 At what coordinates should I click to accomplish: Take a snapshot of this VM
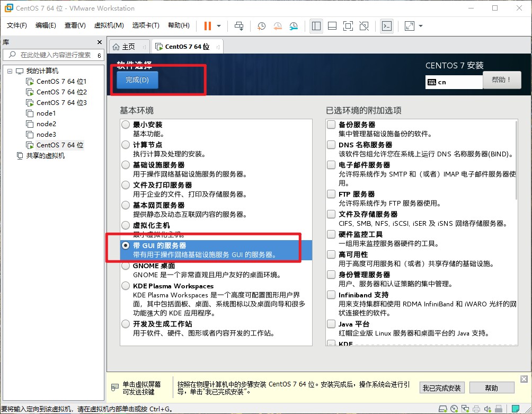[x=261, y=26]
